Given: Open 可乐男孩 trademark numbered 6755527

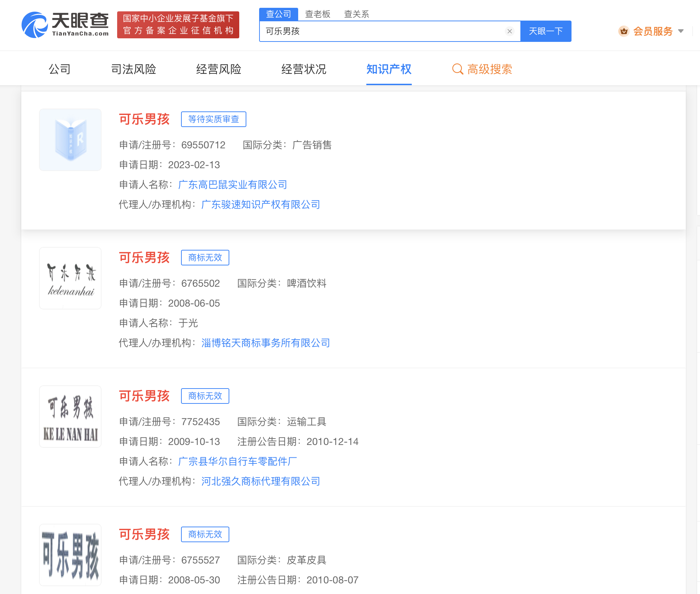Looking at the screenshot, I should pyautogui.click(x=144, y=534).
